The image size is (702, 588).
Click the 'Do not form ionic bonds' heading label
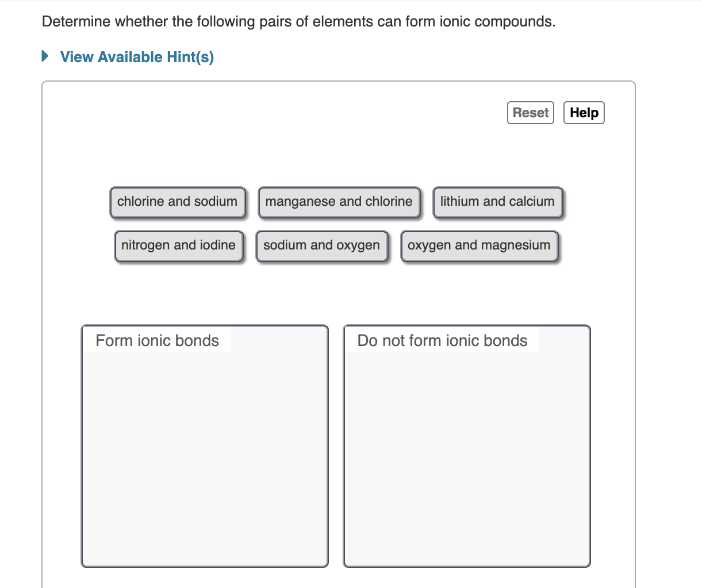[442, 340]
